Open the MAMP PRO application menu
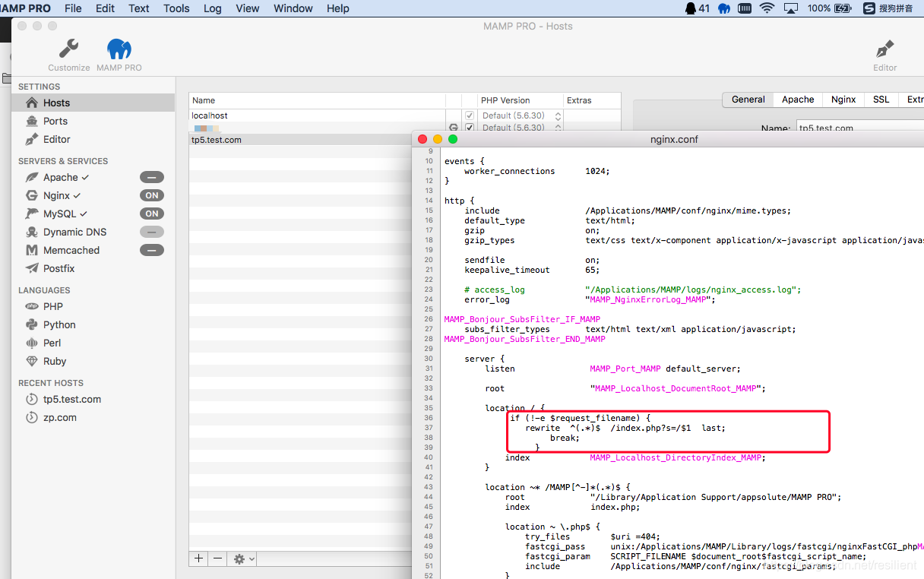The height and width of the screenshot is (579, 924). [26, 8]
